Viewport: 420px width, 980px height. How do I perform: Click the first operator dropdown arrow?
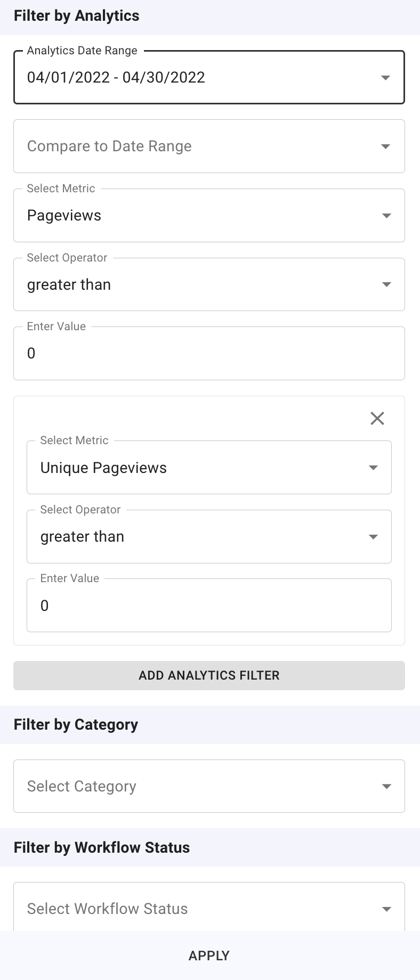coord(386,284)
